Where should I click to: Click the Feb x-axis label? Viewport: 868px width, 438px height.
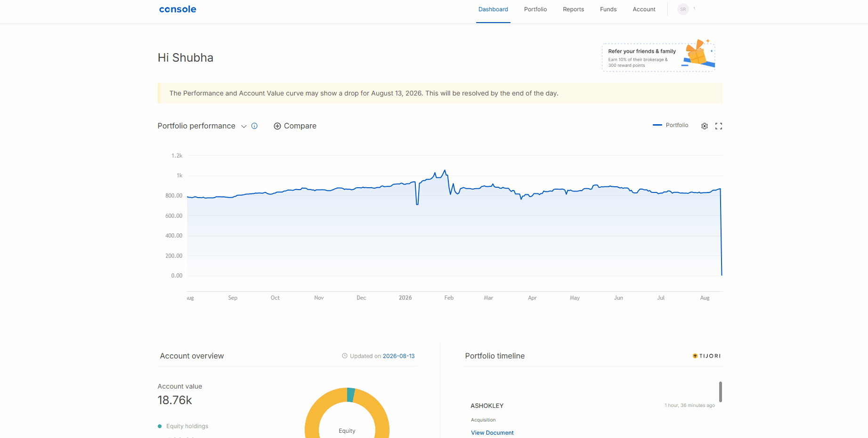(449, 298)
